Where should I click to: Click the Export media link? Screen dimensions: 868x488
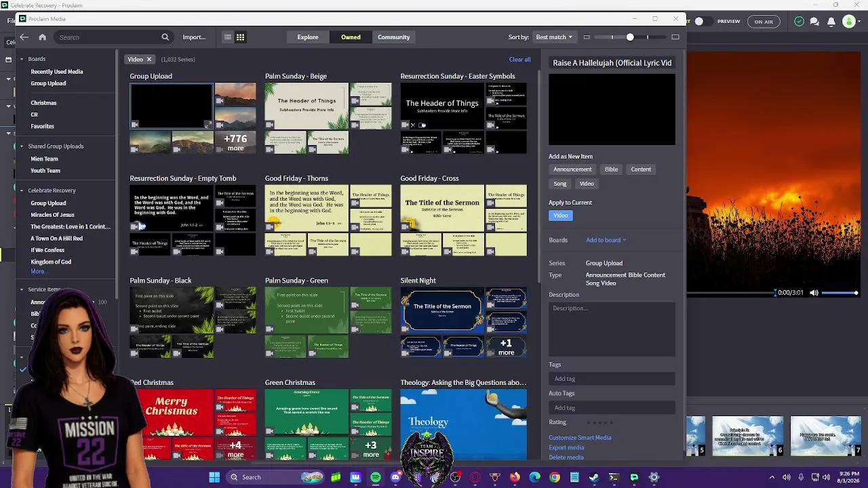click(566, 447)
